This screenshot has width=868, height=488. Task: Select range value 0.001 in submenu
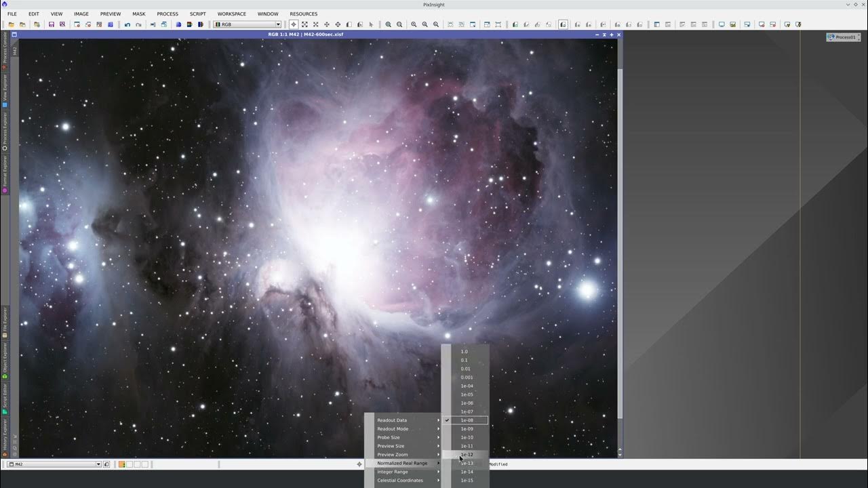coord(465,378)
